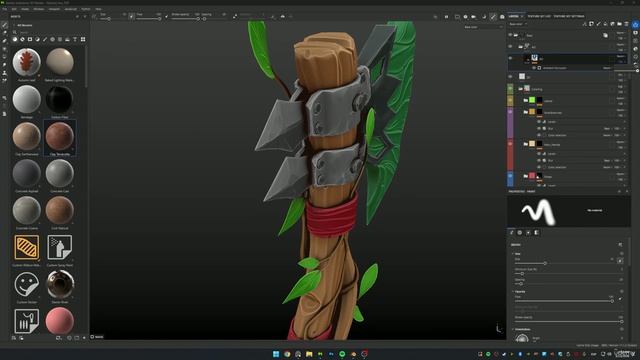The image size is (640, 360).
Task: Open the Brush tab in Properties panel
Action: pyautogui.click(x=511, y=233)
